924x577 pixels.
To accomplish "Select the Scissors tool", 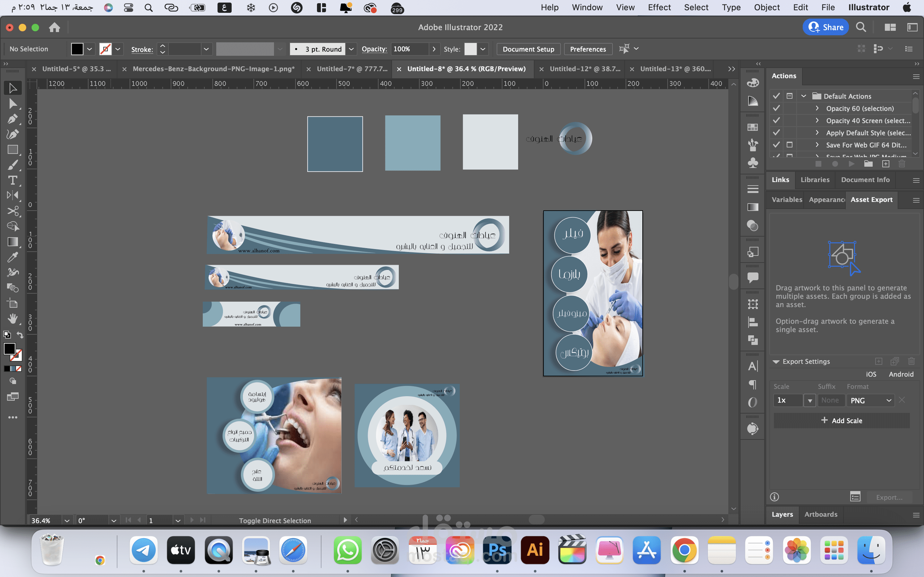I will pos(12,211).
